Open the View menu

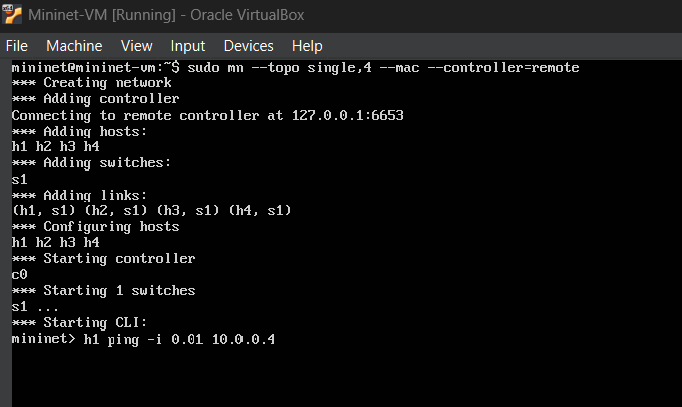[x=137, y=46]
